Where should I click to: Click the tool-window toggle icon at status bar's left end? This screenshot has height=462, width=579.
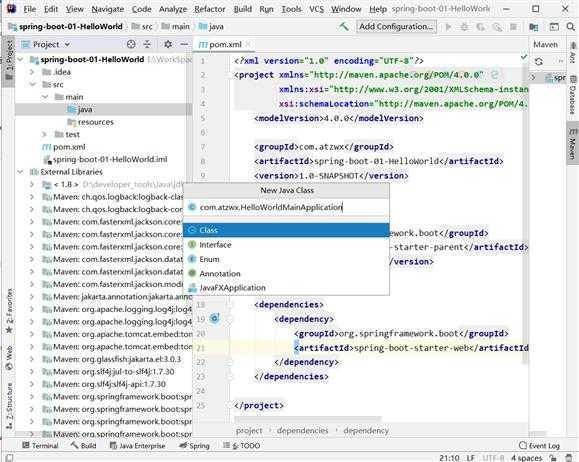[x=9, y=458]
